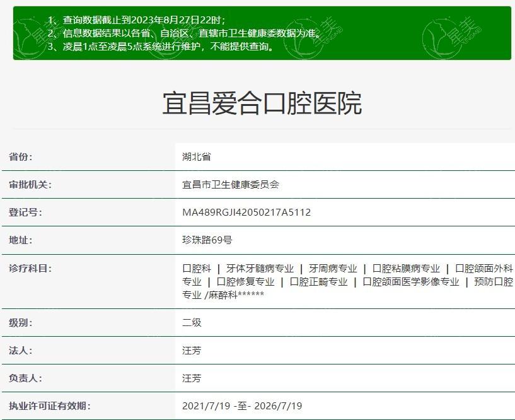This screenshot has height=420, width=515.
Task: Click the level value 二级
Action: [192, 323]
